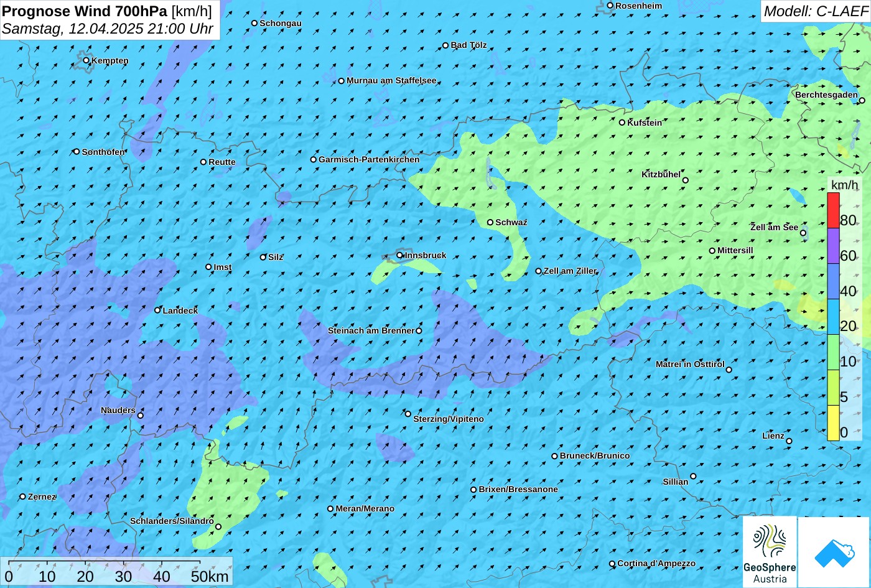Click the red 80 km/h legend swatch
This screenshot has width=871, height=588.
point(833,210)
